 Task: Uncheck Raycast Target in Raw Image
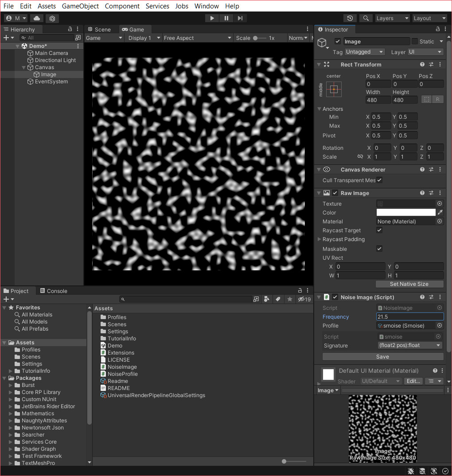380,230
